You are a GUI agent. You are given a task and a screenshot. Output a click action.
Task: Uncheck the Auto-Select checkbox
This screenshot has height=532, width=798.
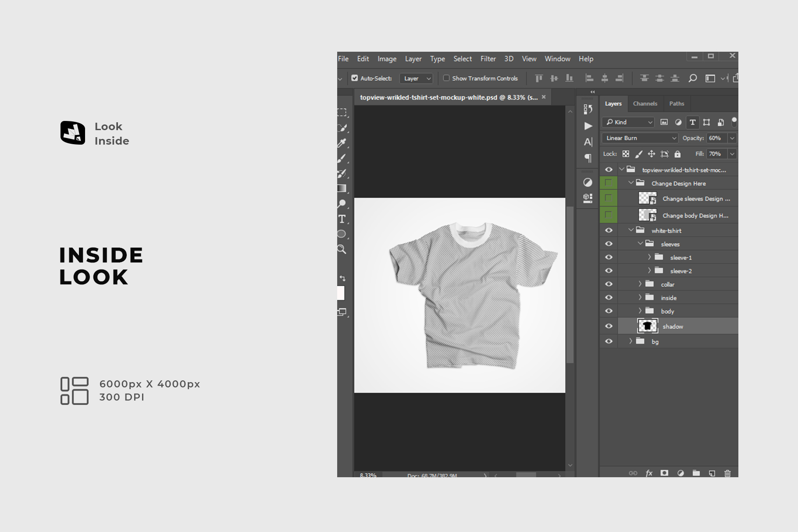355,78
